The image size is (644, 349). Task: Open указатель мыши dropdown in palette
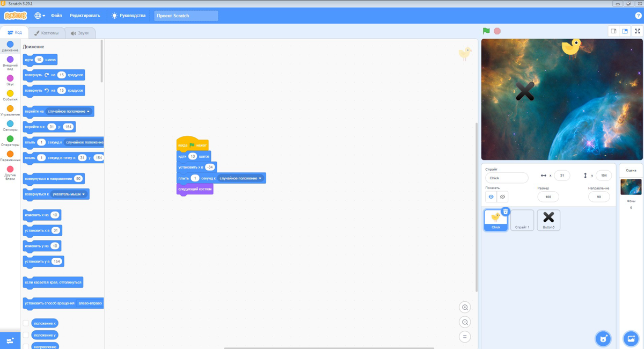tap(69, 194)
